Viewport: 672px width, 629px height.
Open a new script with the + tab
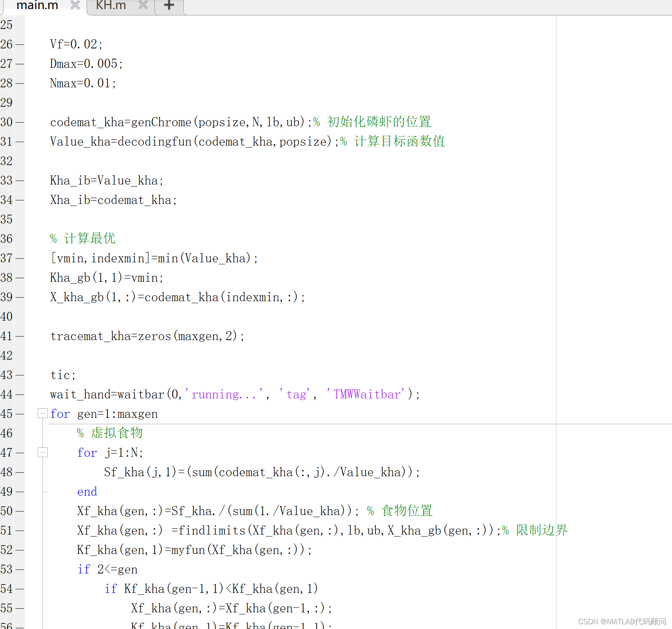[x=168, y=5]
